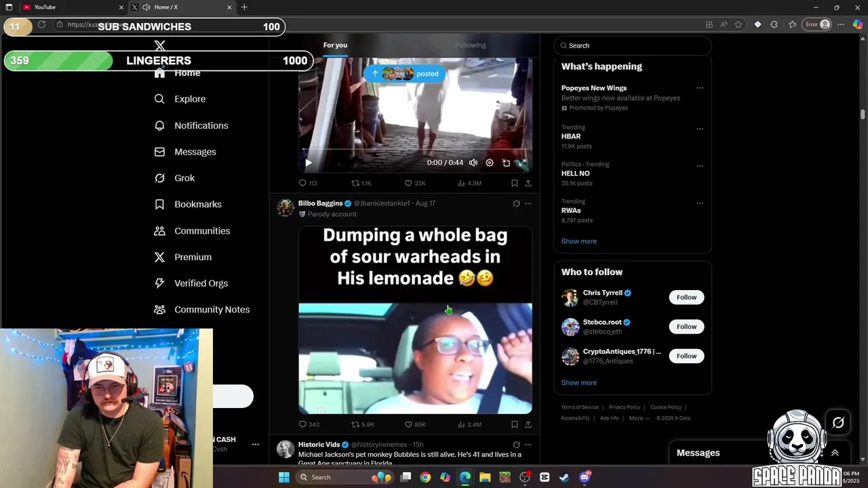This screenshot has height=488, width=868.
Task: Open the Home item in X sidebar
Action: pyautogui.click(x=177, y=73)
